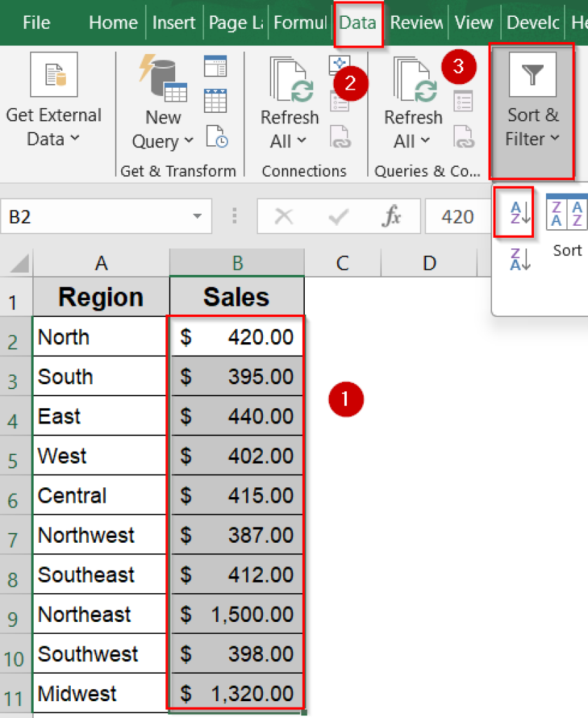The width and height of the screenshot is (588, 718).
Task: Click the Cancel X icon in formula bar
Action: pos(285,216)
